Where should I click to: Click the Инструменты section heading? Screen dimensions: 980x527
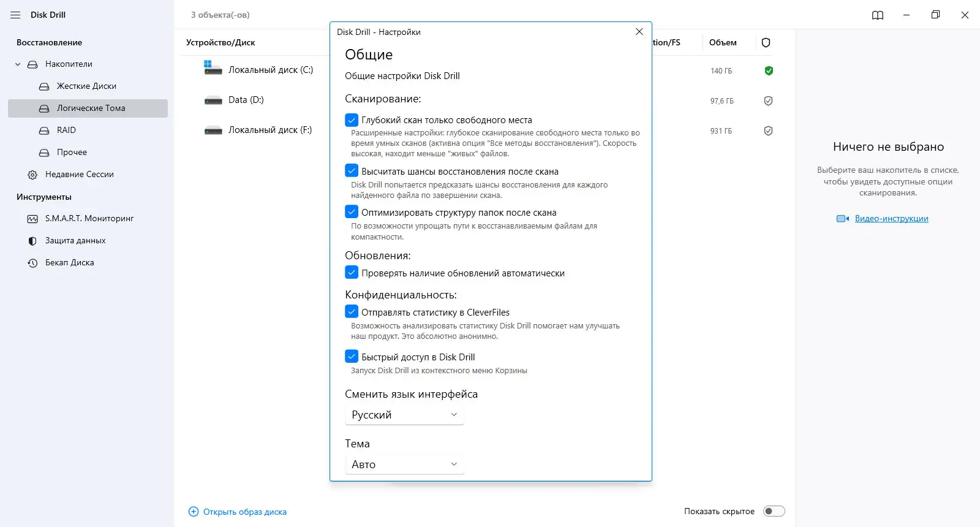point(44,197)
